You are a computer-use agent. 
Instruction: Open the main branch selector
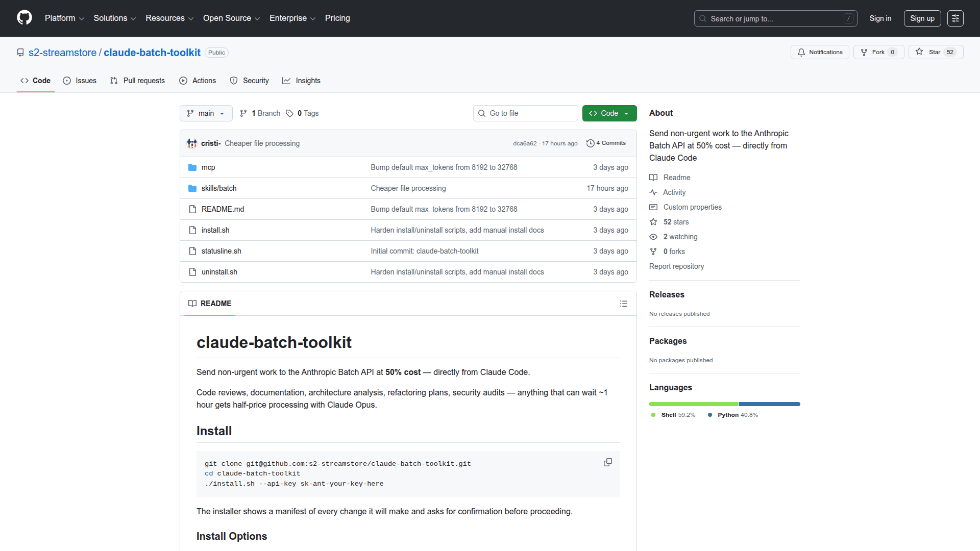206,113
